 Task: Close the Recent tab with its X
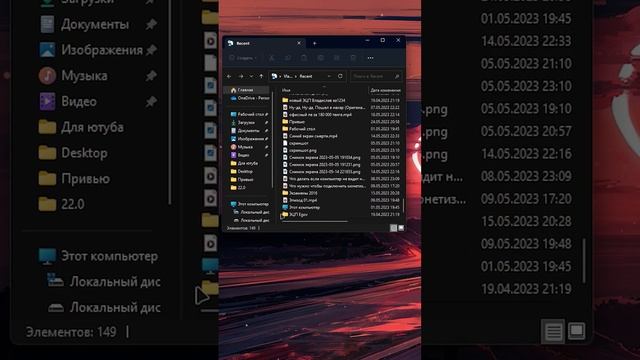coord(299,43)
